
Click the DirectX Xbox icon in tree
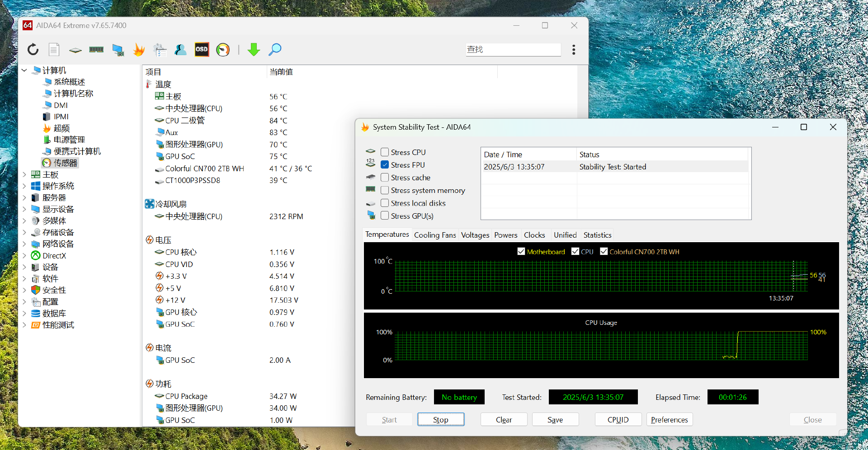coord(36,255)
